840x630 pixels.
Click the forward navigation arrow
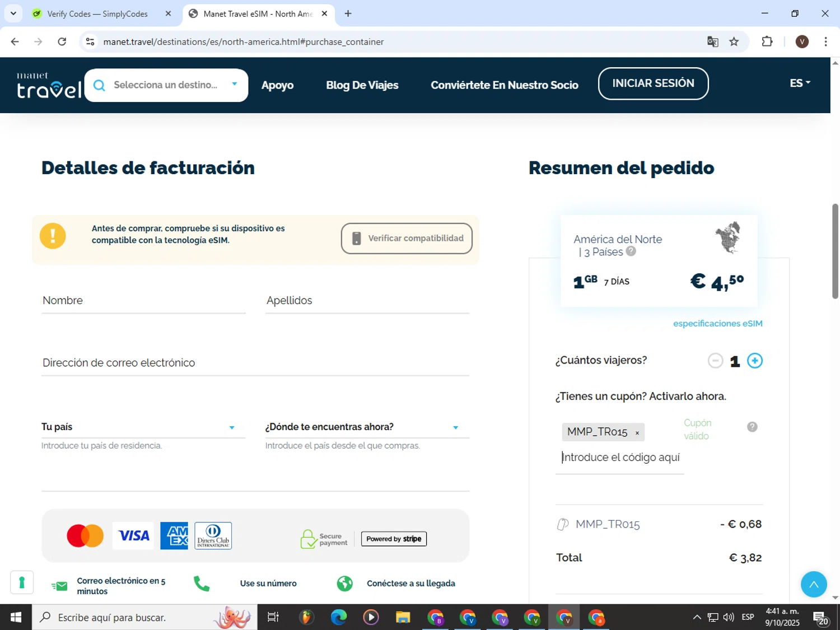tap(38, 41)
